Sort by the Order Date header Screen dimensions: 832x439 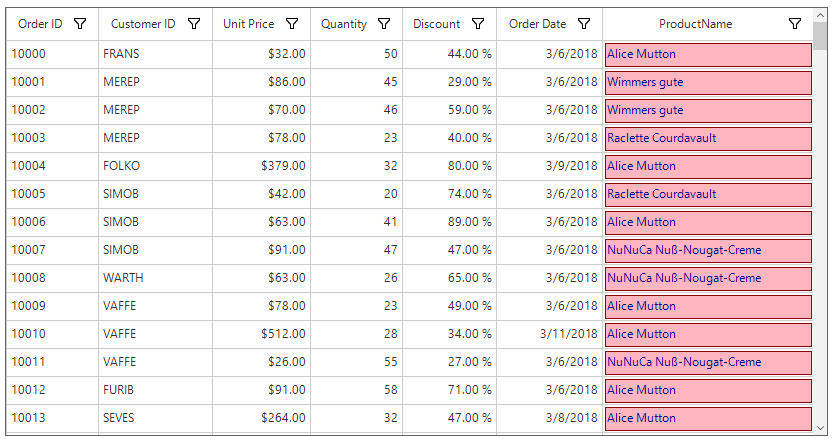tap(538, 24)
